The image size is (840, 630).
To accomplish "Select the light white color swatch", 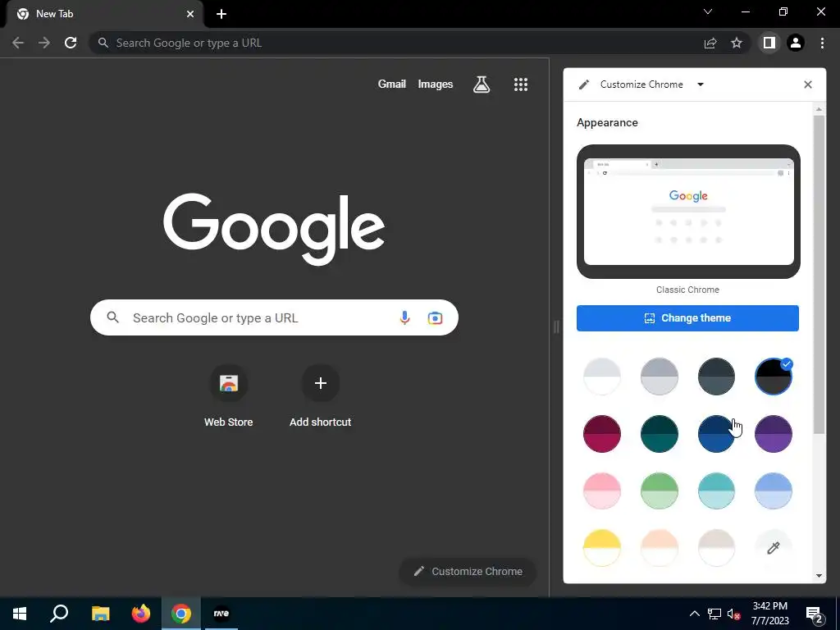I will tap(601, 376).
